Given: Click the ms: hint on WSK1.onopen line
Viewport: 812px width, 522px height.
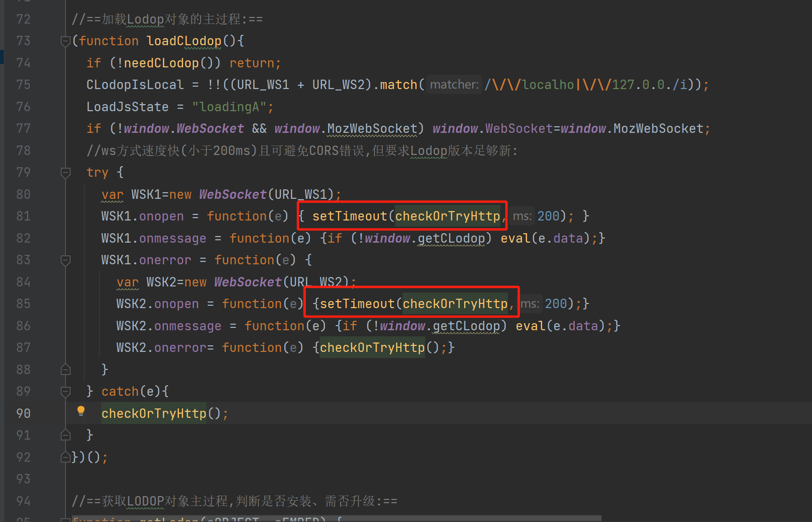Looking at the screenshot, I should (522, 216).
